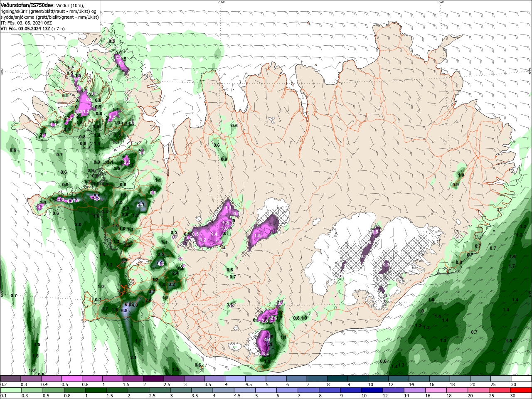Pick the light grey snow swatch at 25
Image resolution: width=532 pixels, height=399 pixels.
click(500, 379)
